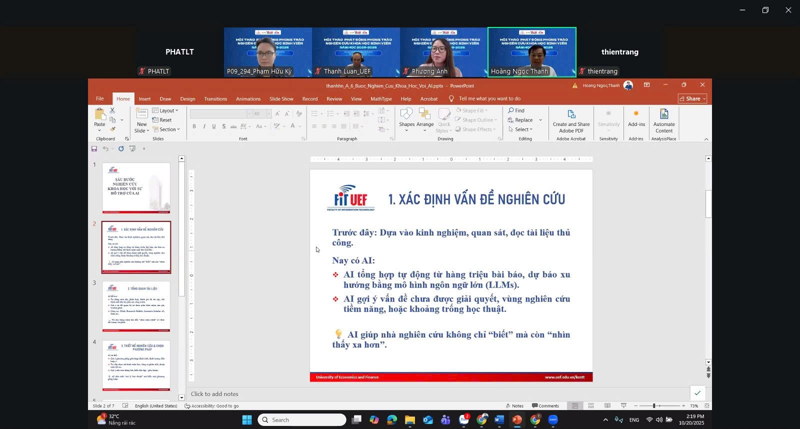
Task: Open the Section dropdown in Slides group
Action: [168, 129]
